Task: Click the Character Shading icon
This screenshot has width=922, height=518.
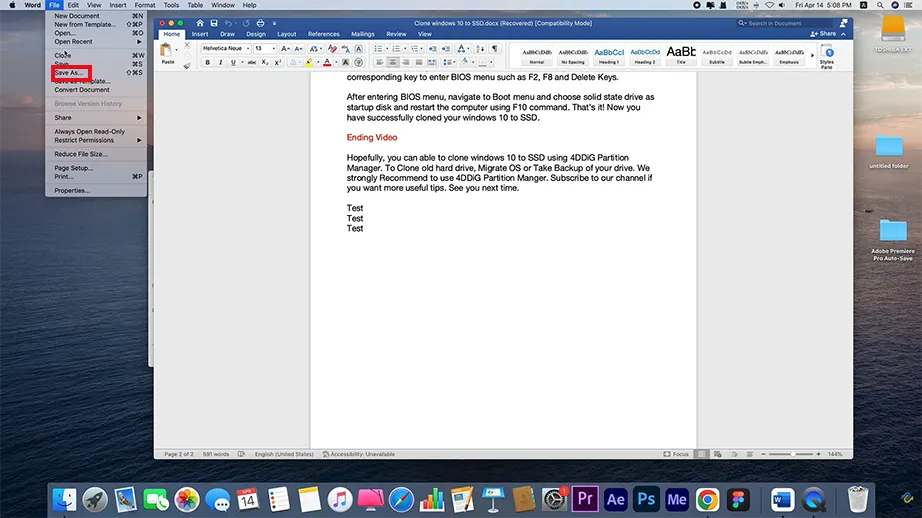Action: (x=346, y=62)
